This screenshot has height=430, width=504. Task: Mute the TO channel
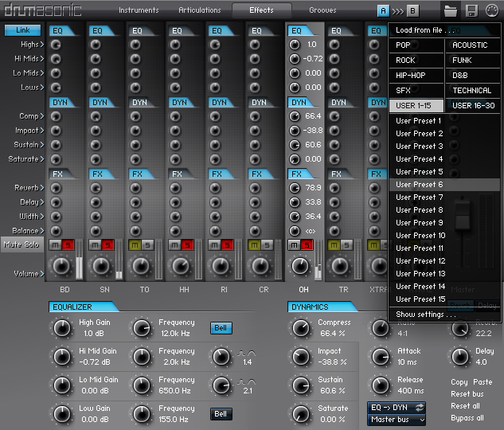[x=135, y=245]
